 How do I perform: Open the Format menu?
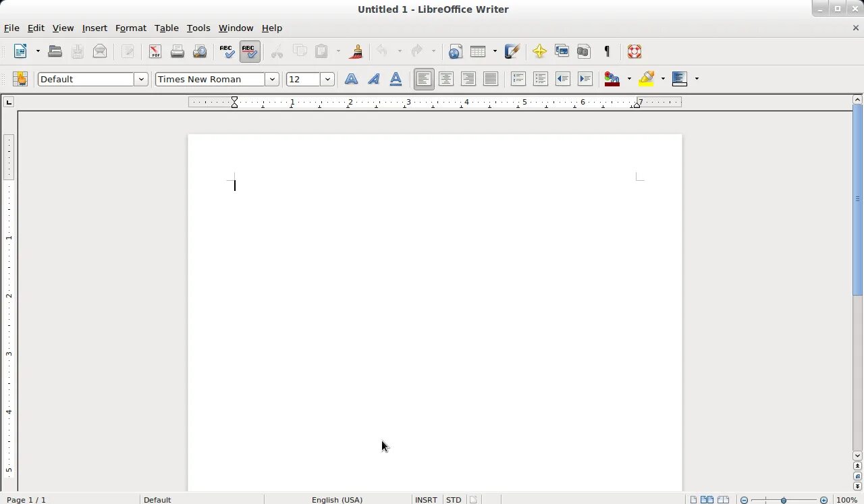tap(131, 28)
